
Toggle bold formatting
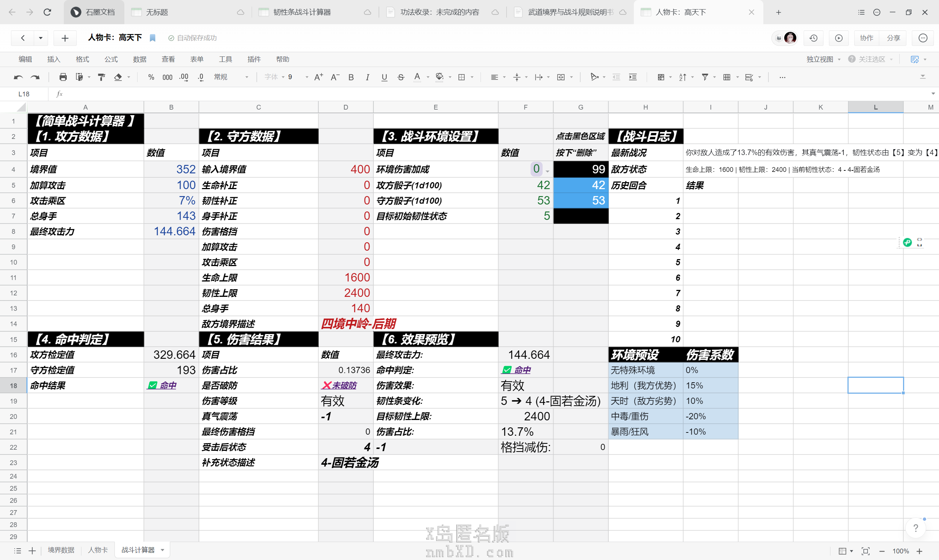[x=351, y=77]
